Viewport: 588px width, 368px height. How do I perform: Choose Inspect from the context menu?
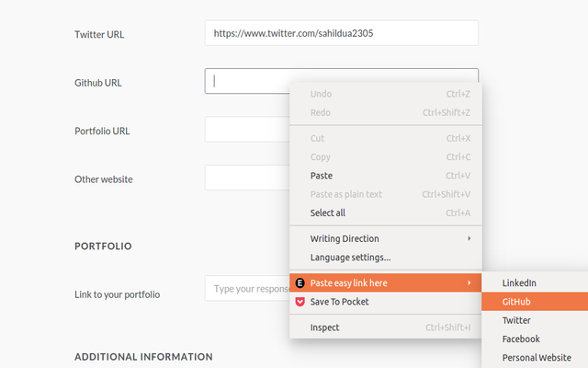click(386, 328)
